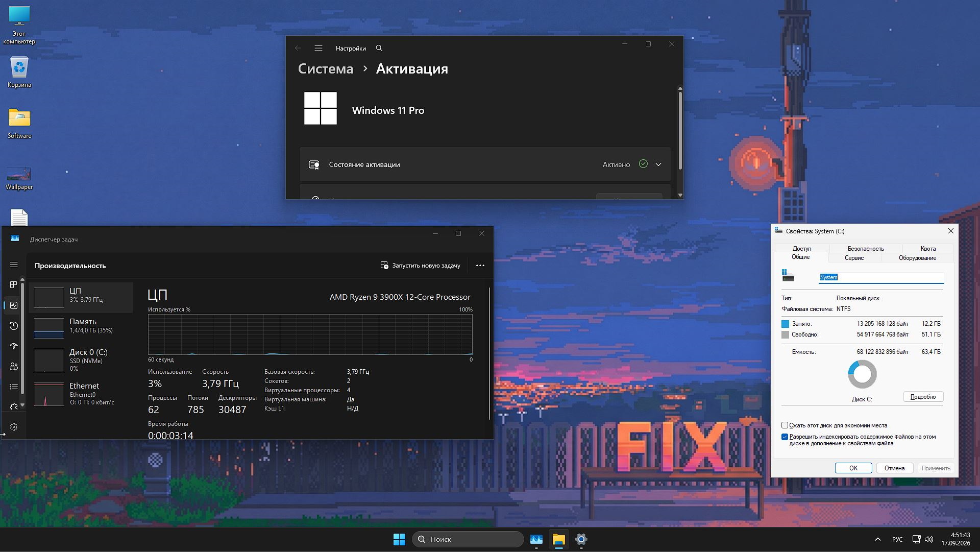Screen dimensions: 980x552
Task: Open Оборудование tab in drive properties
Action: (x=917, y=258)
